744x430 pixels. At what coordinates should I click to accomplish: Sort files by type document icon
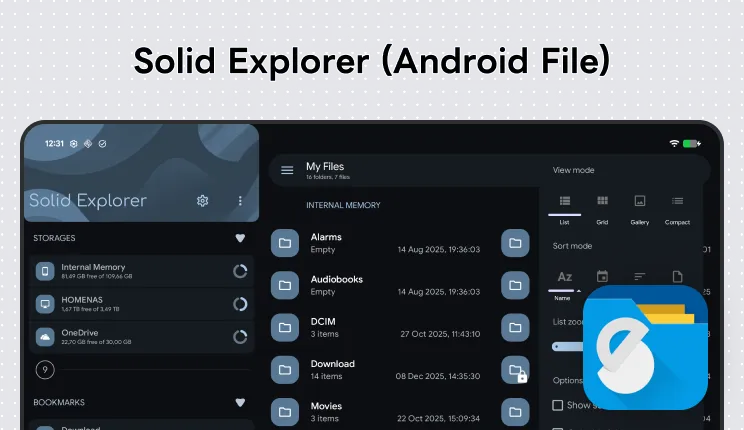tap(677, 277)
